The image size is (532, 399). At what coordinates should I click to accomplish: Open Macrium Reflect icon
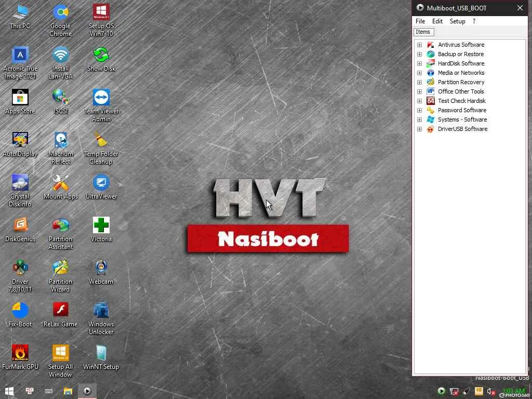pyautogui.click(x=60, y=148)
